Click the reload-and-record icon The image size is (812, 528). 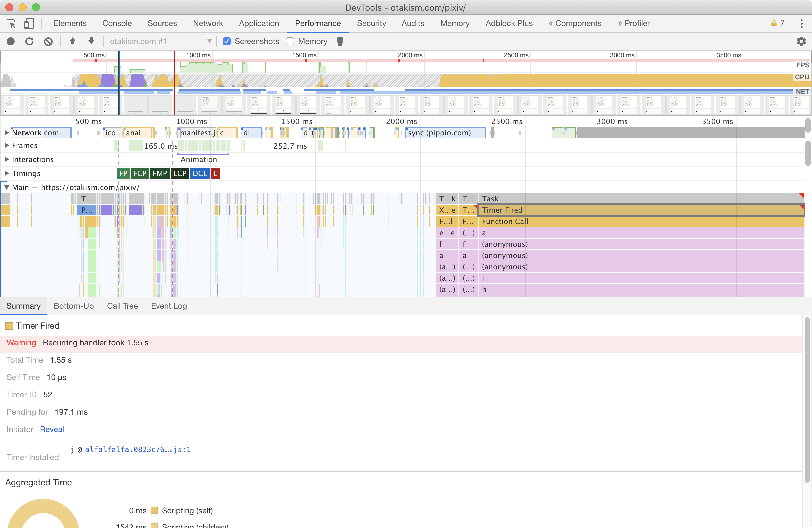point(29,41)
